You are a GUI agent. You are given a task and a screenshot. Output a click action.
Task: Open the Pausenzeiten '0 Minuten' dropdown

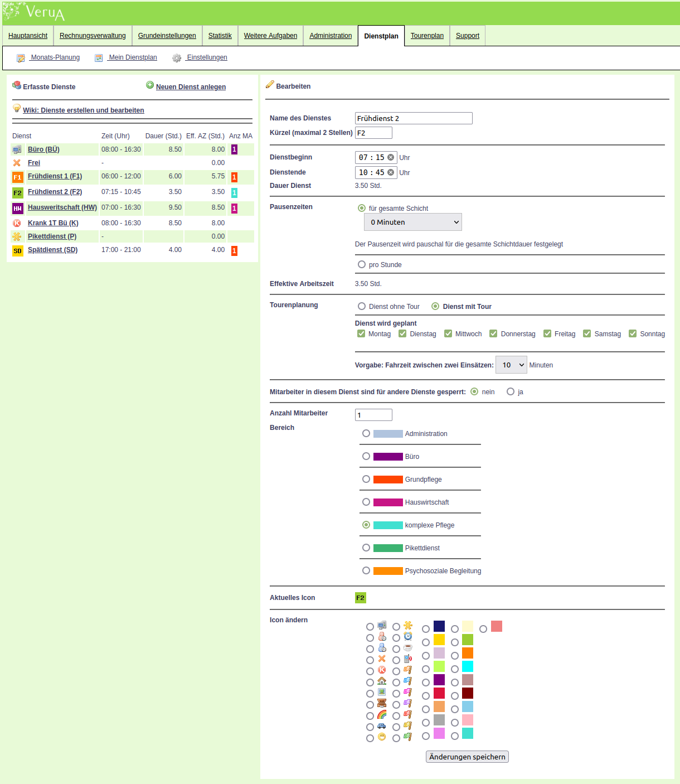click(413, 222)
